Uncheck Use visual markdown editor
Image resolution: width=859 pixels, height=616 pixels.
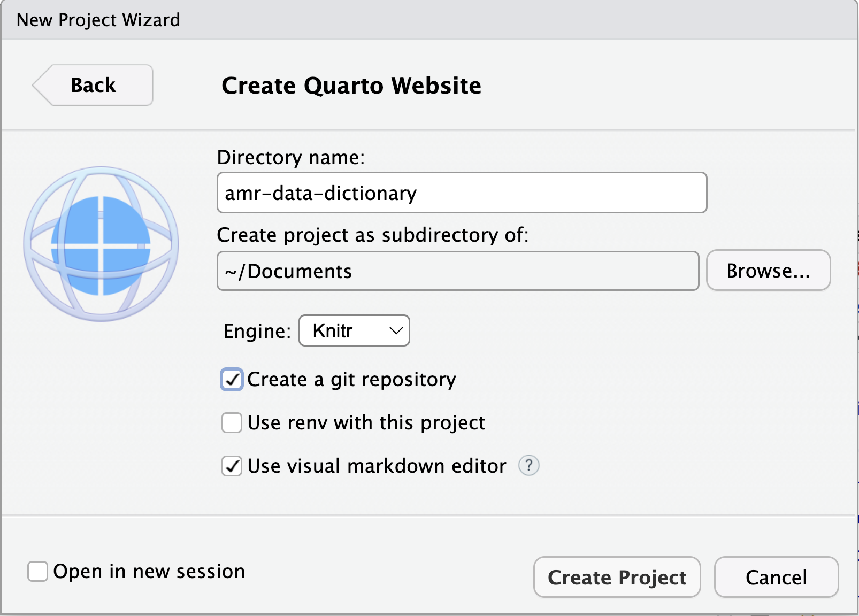pos(232,466)
